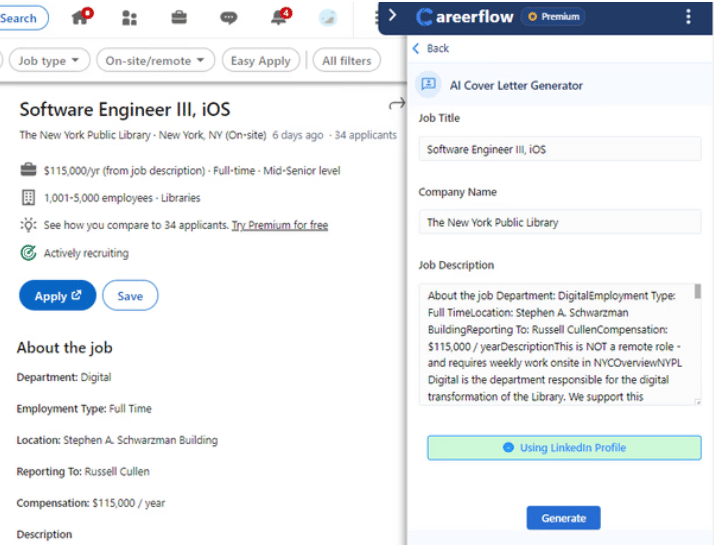Open profile avatar menu

(327, 18)
